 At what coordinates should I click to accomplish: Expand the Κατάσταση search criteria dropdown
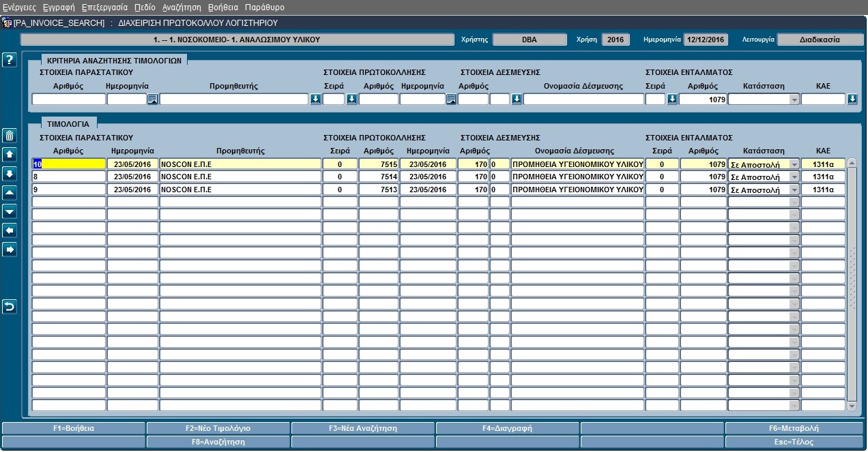coord(794,100)
